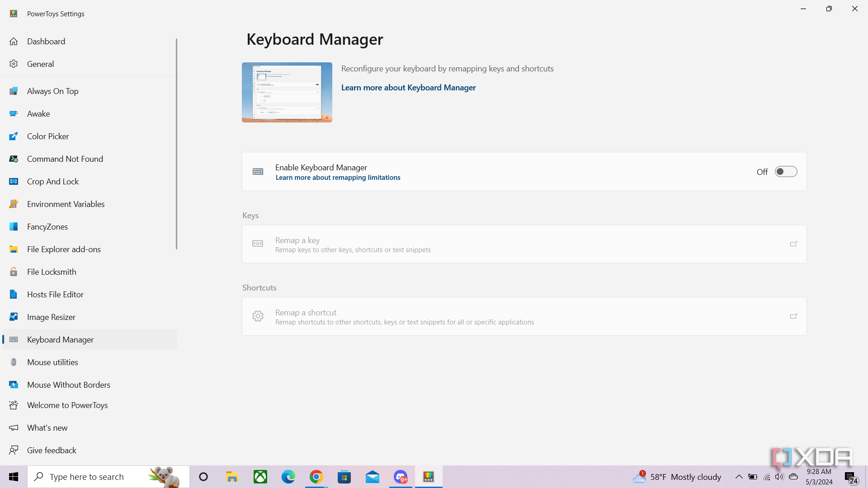Open the General settings page

(90, 64)
